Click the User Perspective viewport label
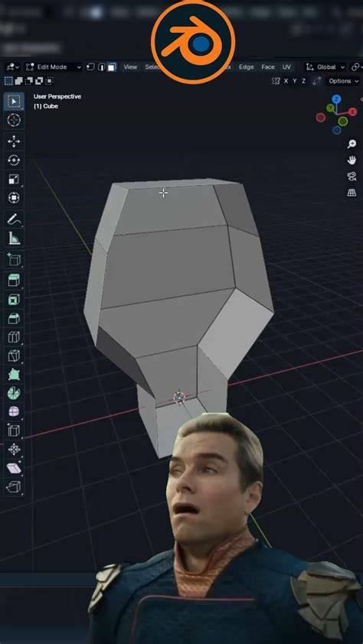Viewport: 363px width, 644px height. pyautogui.click(x=57, y=96)
